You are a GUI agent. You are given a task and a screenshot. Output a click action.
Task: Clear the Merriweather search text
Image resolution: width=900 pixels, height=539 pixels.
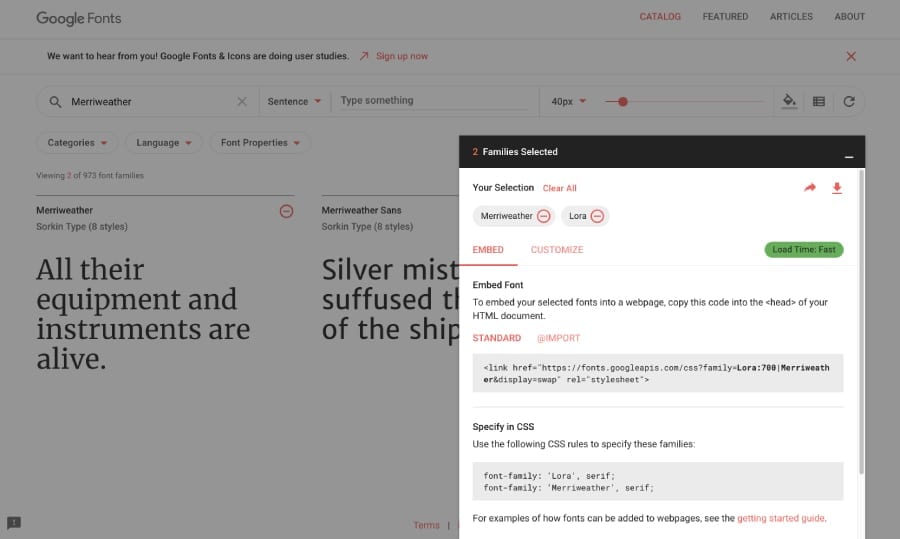[241, 101]
